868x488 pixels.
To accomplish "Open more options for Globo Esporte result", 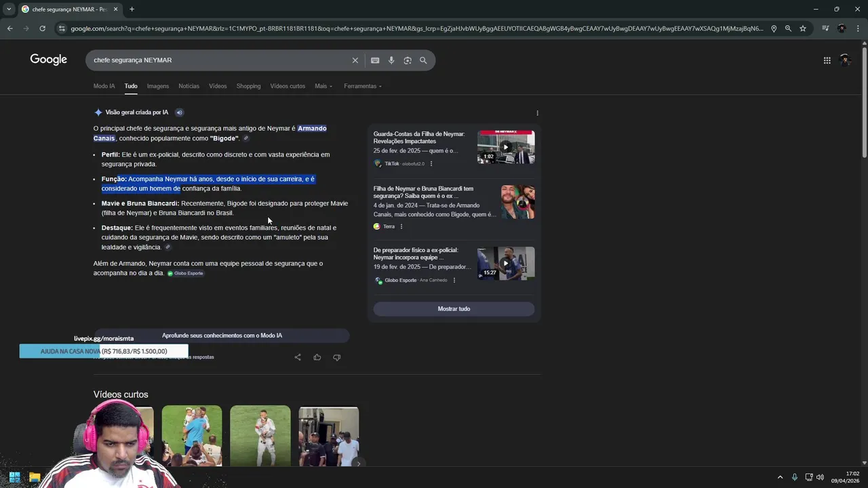I will pos(454,280).
